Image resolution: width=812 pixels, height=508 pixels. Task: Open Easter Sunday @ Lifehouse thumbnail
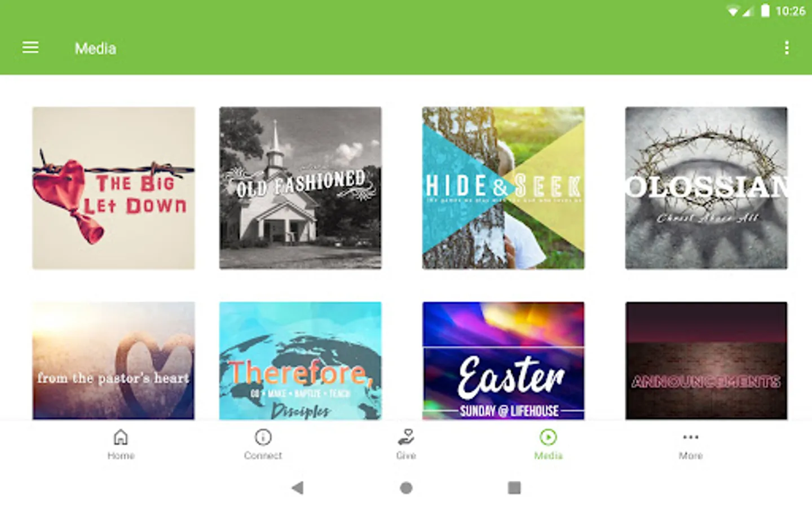tap(504, 361)
